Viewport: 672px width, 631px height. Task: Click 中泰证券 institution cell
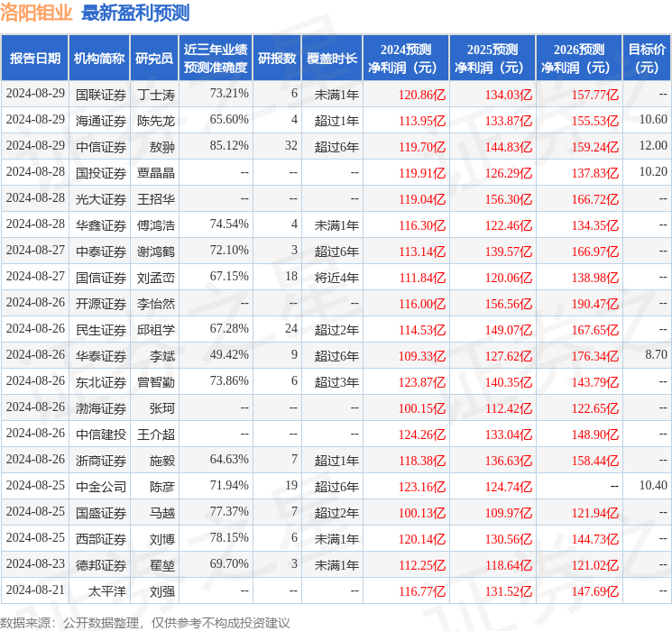[101, 251]
